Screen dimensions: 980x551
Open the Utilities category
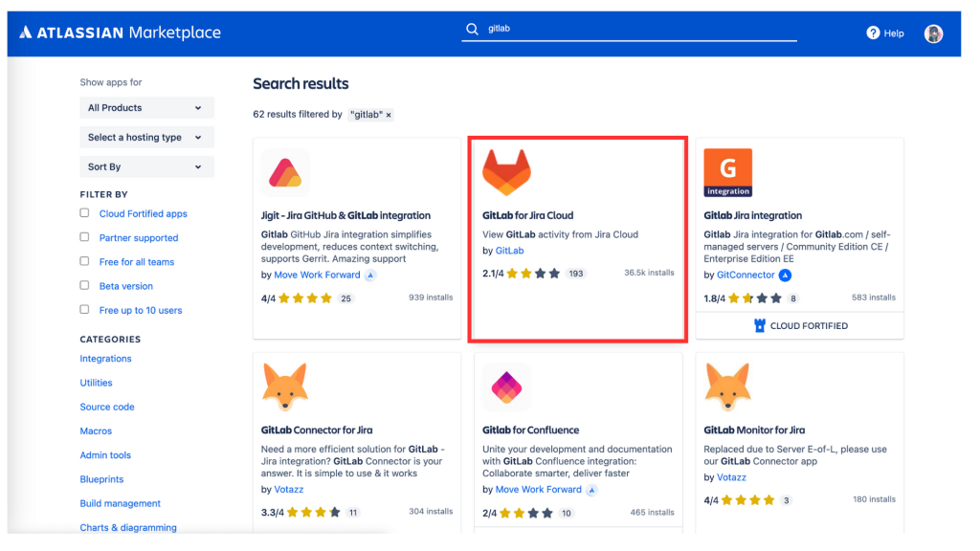click(97, 383)
